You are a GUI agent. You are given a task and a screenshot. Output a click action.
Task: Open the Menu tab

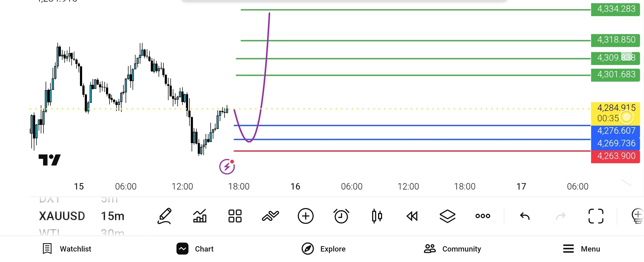(581, 249)
